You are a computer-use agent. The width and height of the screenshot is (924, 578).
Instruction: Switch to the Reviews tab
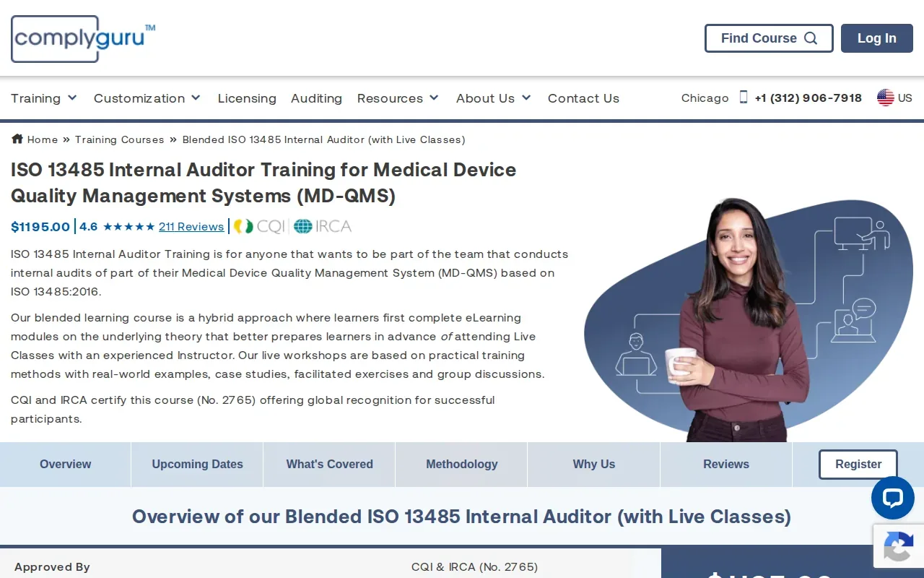pos(726,465)
